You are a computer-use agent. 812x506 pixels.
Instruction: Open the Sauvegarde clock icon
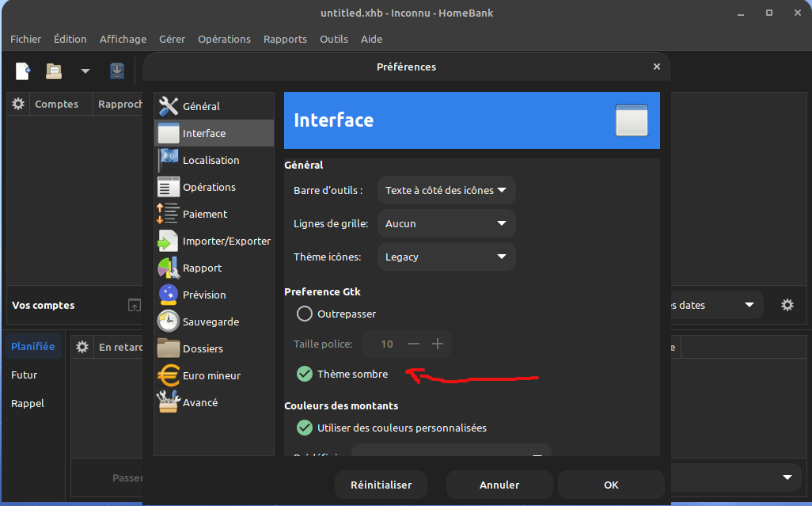[x=169, y=321]
